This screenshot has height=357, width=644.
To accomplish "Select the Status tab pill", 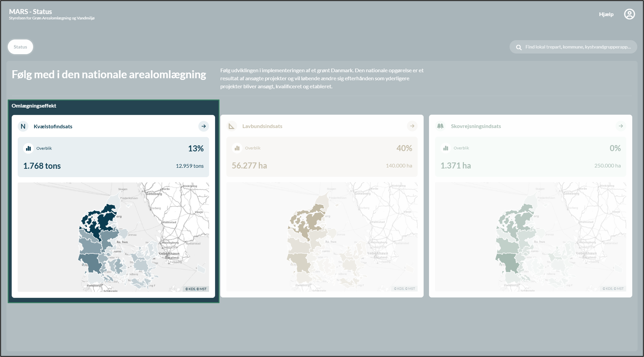I will click(20, 47).
